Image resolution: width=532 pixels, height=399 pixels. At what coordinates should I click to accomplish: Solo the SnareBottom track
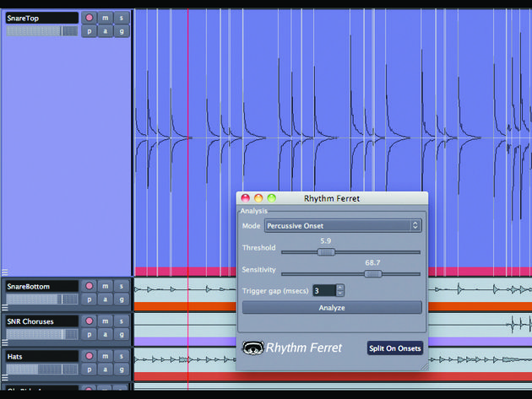click(x=122, y=286)
